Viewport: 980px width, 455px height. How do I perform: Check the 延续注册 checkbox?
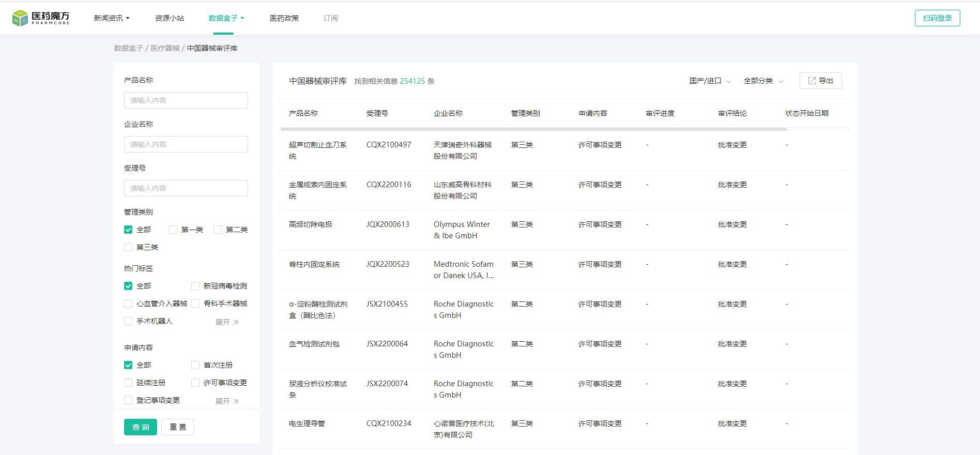[128, 383]
